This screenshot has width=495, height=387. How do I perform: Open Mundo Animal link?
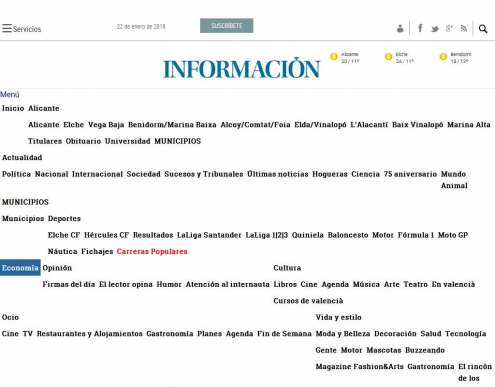454,180
